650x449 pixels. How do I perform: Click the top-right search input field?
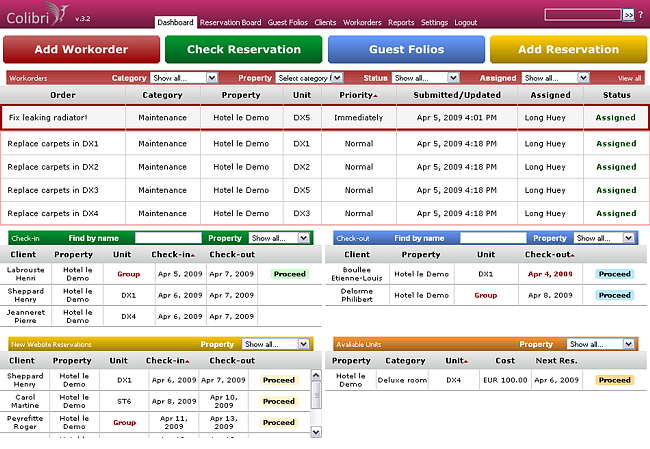[583, 15]
